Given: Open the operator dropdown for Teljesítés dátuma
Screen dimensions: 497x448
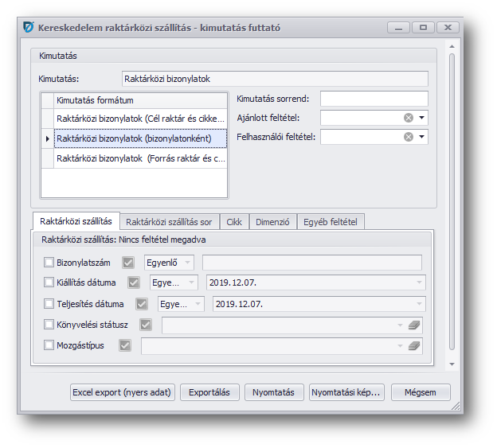Looking at the screenshot, I should click(198, 304).
